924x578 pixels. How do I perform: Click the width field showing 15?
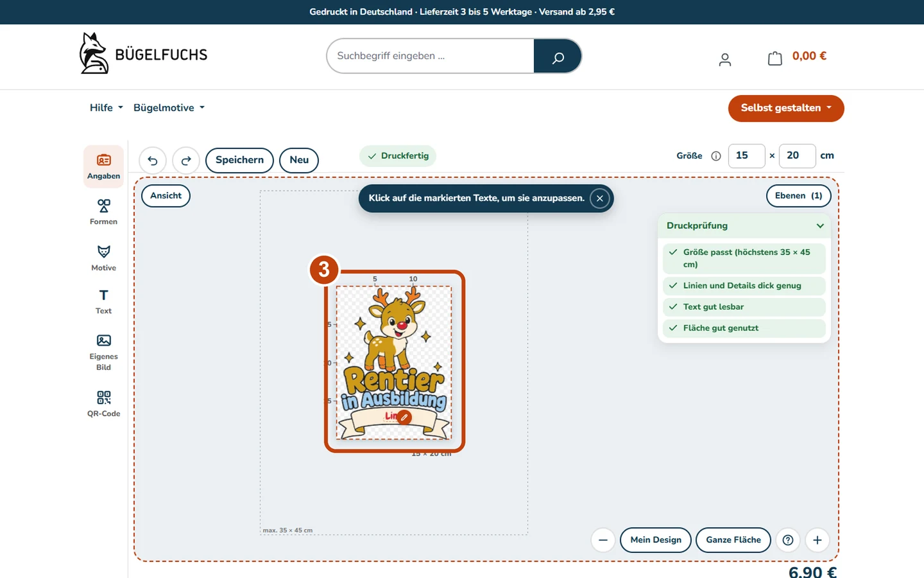click(746, 156)
